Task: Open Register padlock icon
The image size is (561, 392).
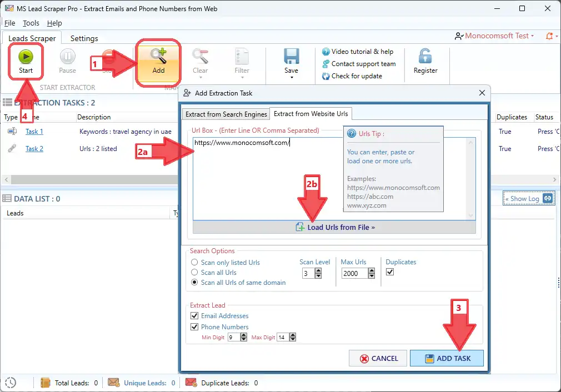Action: tap(425, 56)
